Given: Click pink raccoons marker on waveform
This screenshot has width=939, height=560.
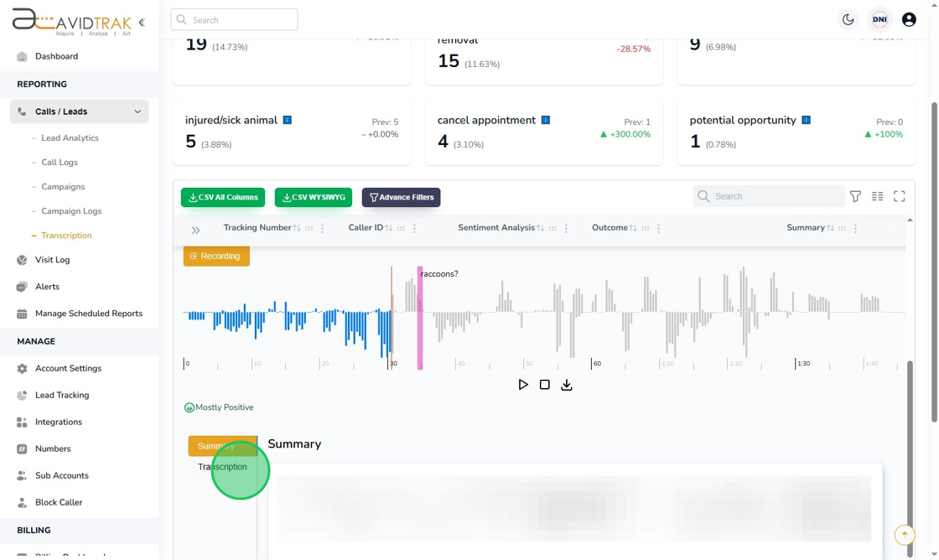Looking at the screenshot, I should (x=420, y=318).
